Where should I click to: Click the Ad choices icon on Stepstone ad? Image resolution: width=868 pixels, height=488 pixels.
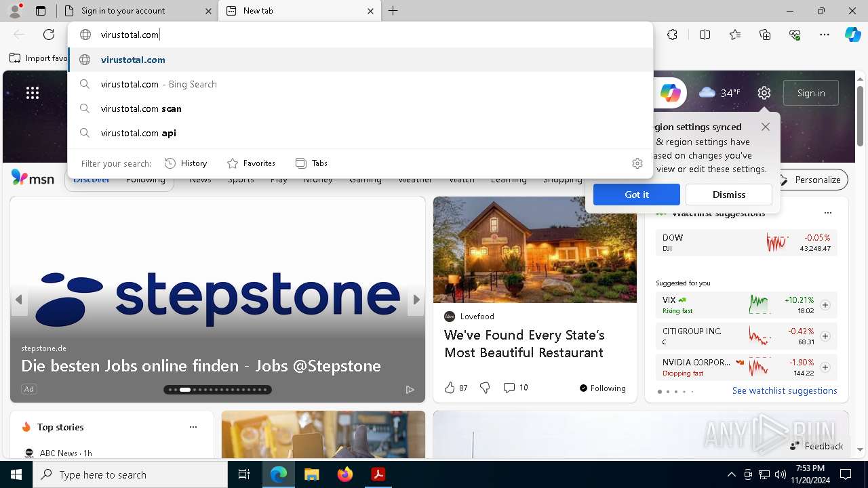pyautogui.click(x=410, y=390)
